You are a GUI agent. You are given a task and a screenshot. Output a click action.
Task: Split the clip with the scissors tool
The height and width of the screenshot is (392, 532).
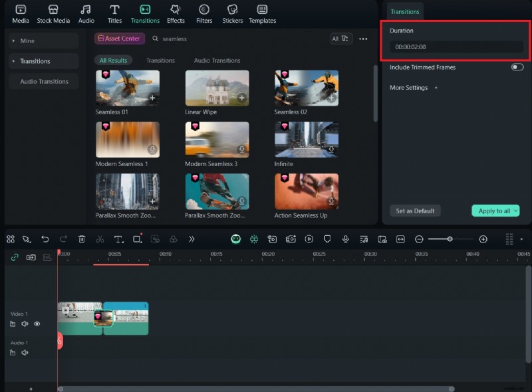click(x=102, y=239)
